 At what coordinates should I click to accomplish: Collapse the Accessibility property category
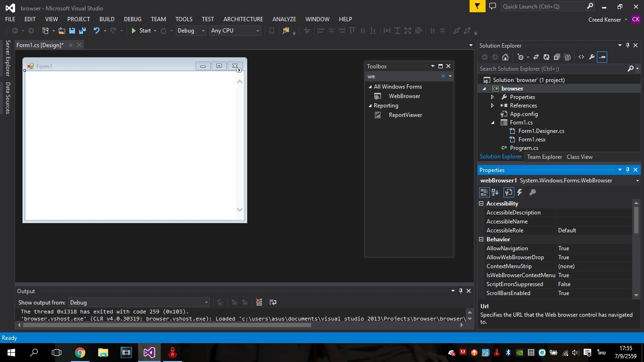[481, 204]
